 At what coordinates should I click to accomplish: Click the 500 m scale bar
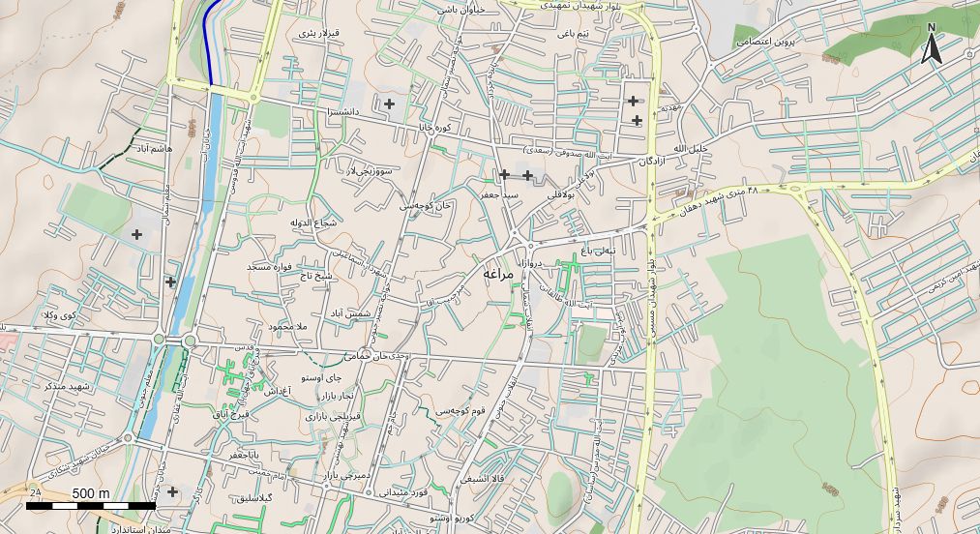click(x=91, y=505)
